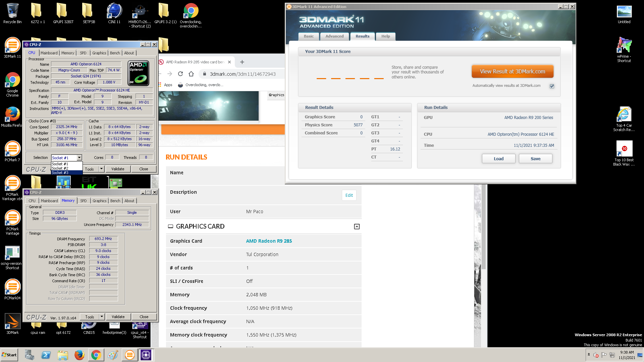
Task: Open the Recycle Bin desktop icon
Action: [x=12, y=13]
